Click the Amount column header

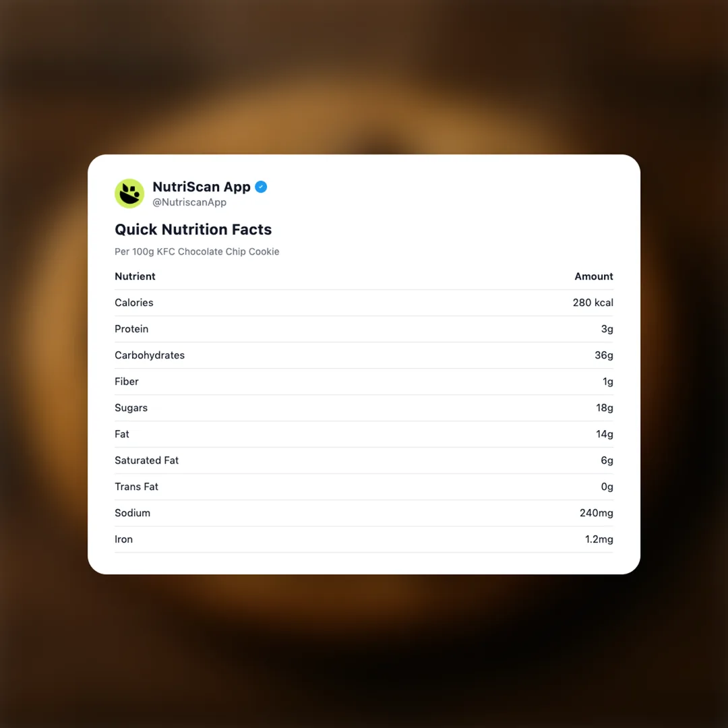click(593, 276)
